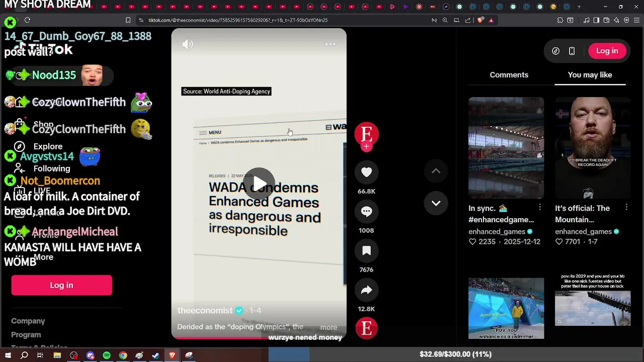Image resolution: width=644 pixels, height=362 pixels.
Task: Open the Brave playlist music-note icon
Action: [587, 20]
